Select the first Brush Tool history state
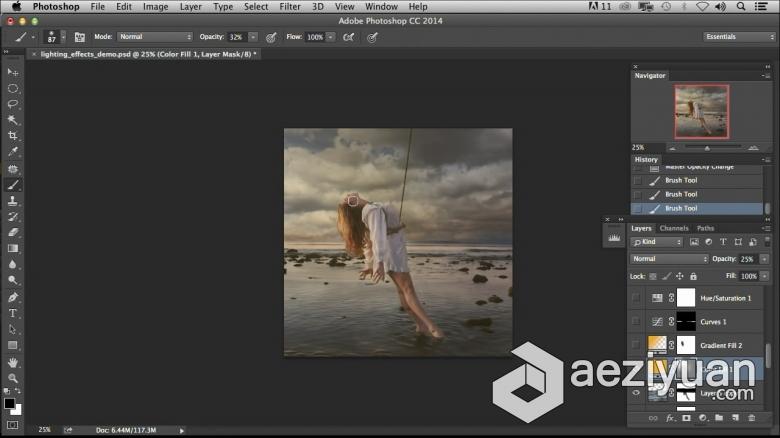This screenshot has height=438, width=780. click(x=696, y=181)
